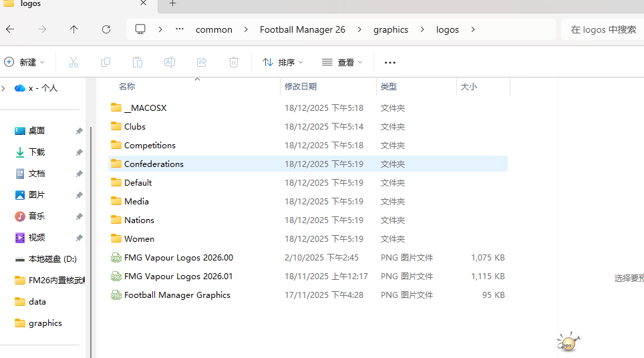Select the Clubs folder

pos(134,126)
